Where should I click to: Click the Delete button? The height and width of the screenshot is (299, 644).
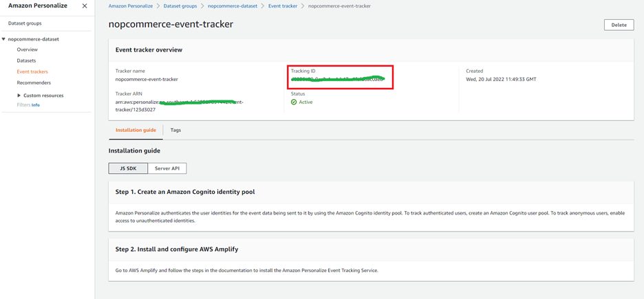click(619, 25)
